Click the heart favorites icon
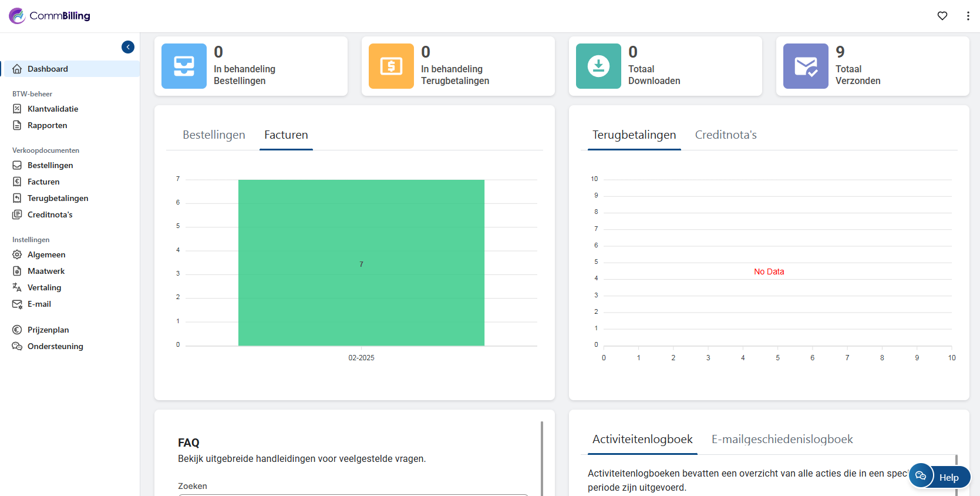The width and height of the screenshot is (980, 496). point(942,16)
